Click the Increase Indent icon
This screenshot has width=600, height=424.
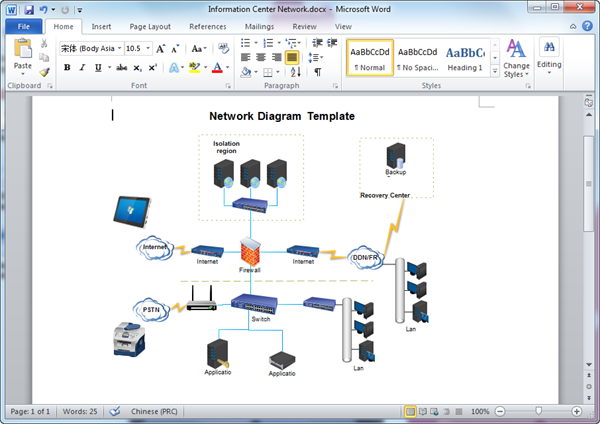332,43
